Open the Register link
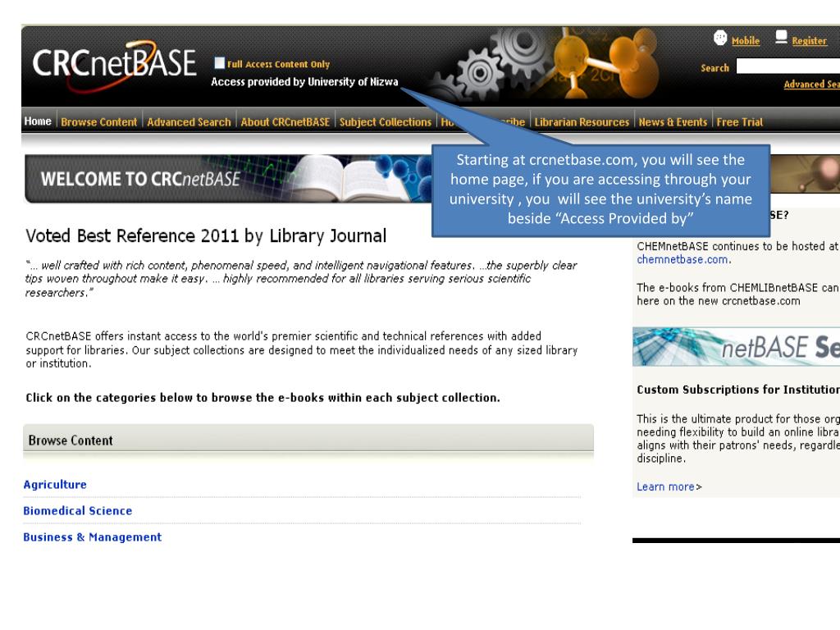The width and height of the screenshot is (840, 630). coord(809,41)
